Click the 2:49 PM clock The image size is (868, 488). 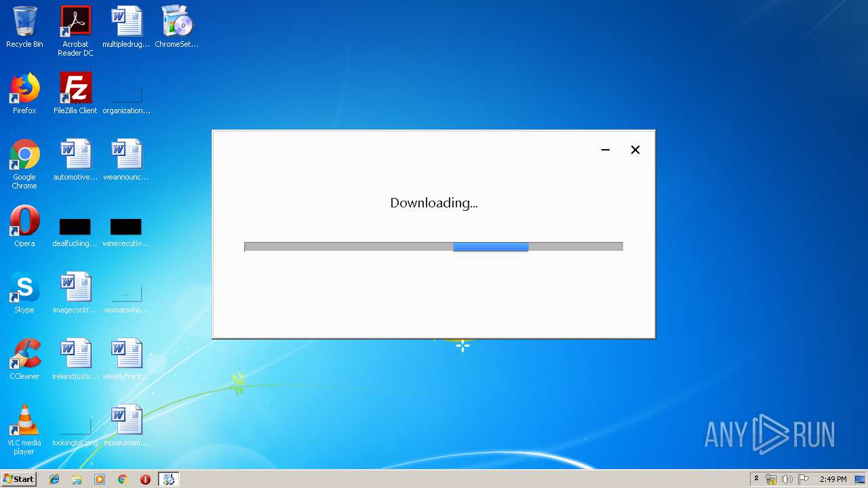(833, 479)
